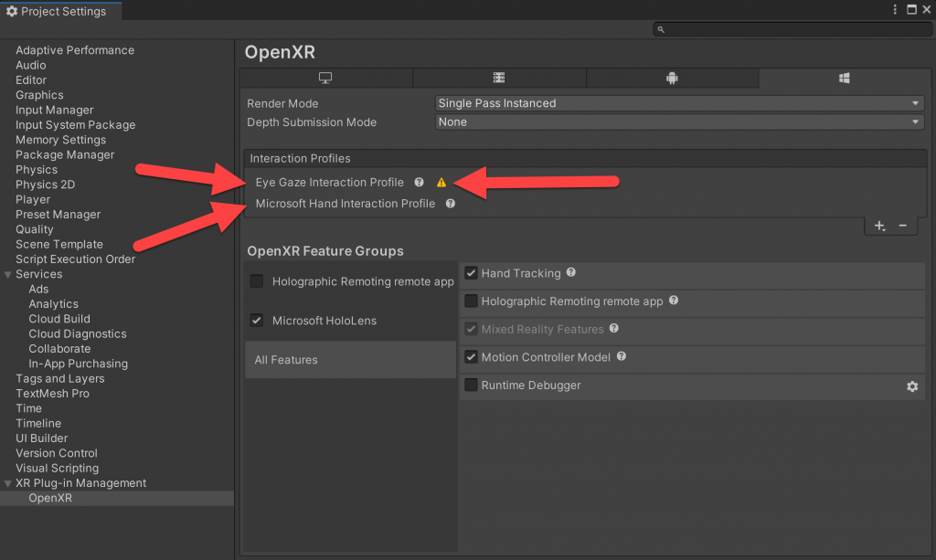Image resolution: width=936 pixels, height=560 pixels.
Task: Open the Render Mode dropdown
Action: [x=679, y=103]
